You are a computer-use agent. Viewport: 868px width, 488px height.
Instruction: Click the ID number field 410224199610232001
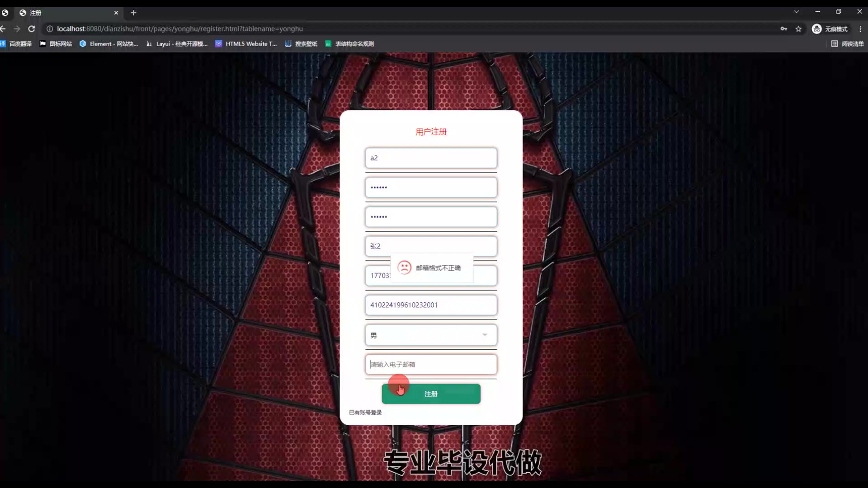click(x=431, y=305)
